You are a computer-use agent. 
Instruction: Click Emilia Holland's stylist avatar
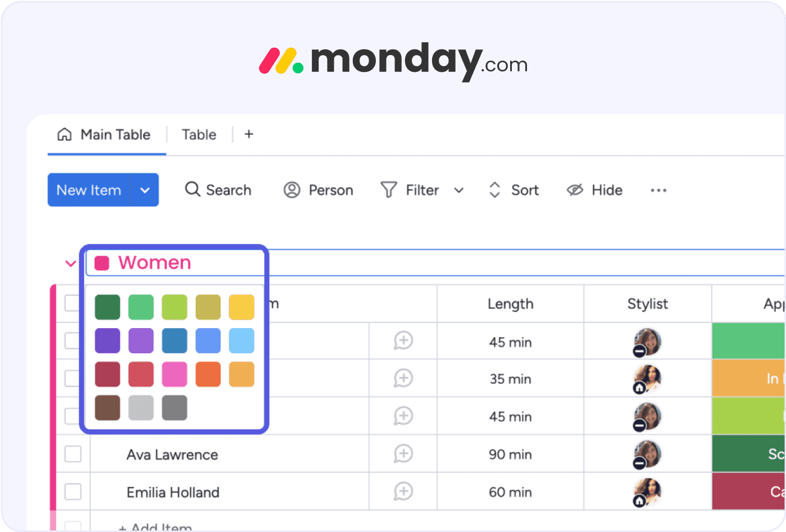point(647,492)
